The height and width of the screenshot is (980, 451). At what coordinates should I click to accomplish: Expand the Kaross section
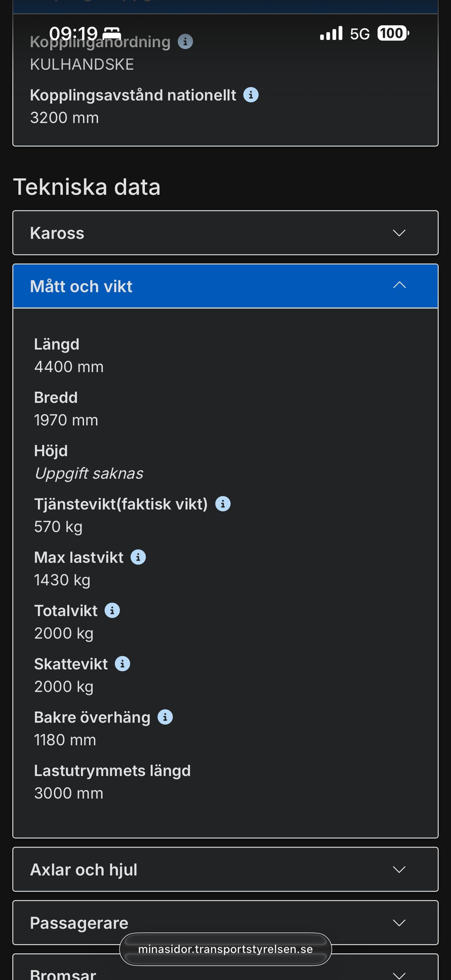tap(225, 233)
